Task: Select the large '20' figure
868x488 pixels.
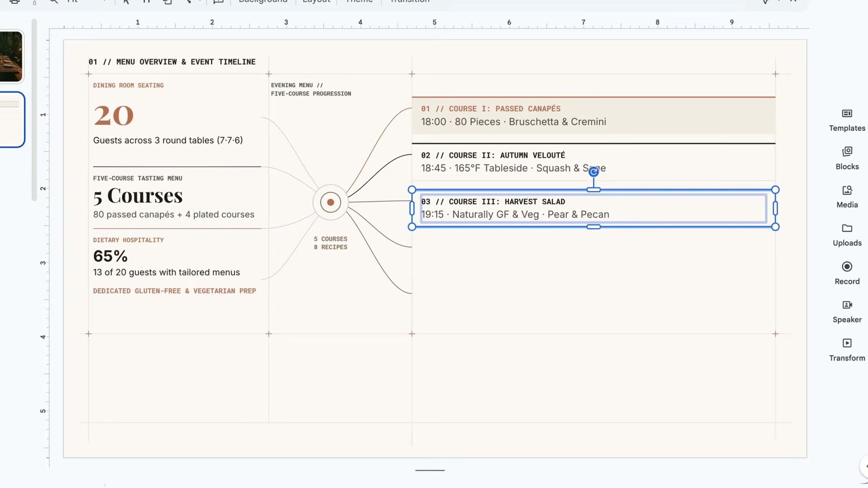Action: click(x=113, y=115)
